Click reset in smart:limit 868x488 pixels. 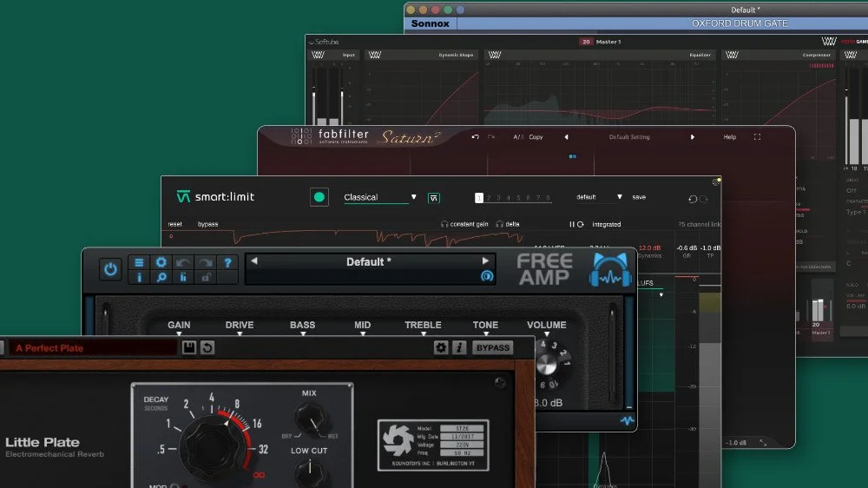pos(175,224)
